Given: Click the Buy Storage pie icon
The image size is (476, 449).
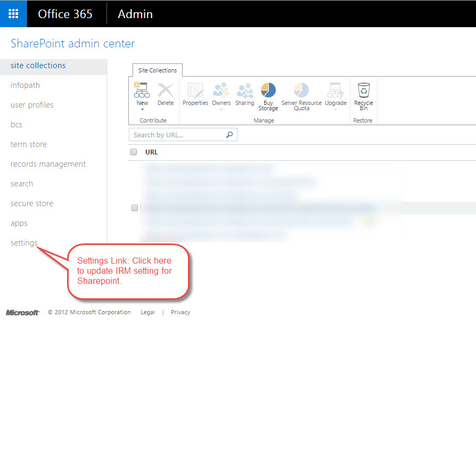Looking at the screenshot, I should pos(268,90).
